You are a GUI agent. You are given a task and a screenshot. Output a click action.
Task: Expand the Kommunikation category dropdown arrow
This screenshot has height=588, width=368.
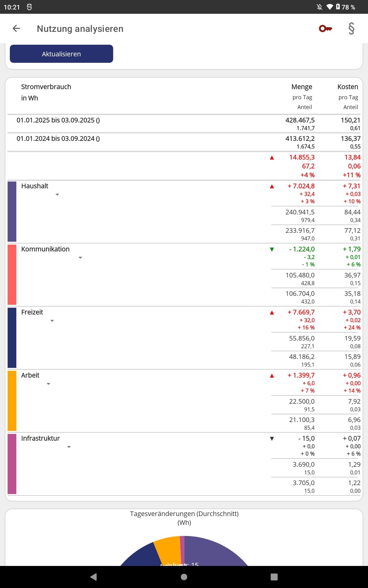80,258
